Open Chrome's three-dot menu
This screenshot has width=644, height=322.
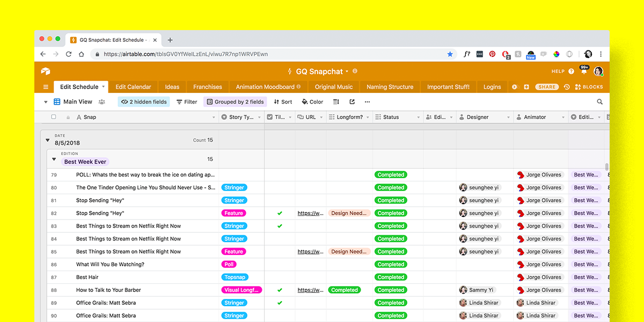coord(601,54)
